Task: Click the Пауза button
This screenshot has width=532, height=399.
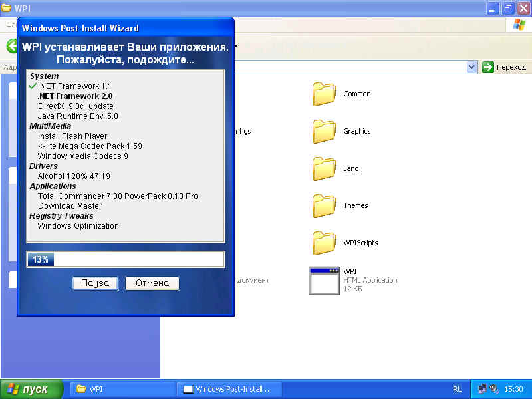Action: pyautogui.click(x=95, y=283)
